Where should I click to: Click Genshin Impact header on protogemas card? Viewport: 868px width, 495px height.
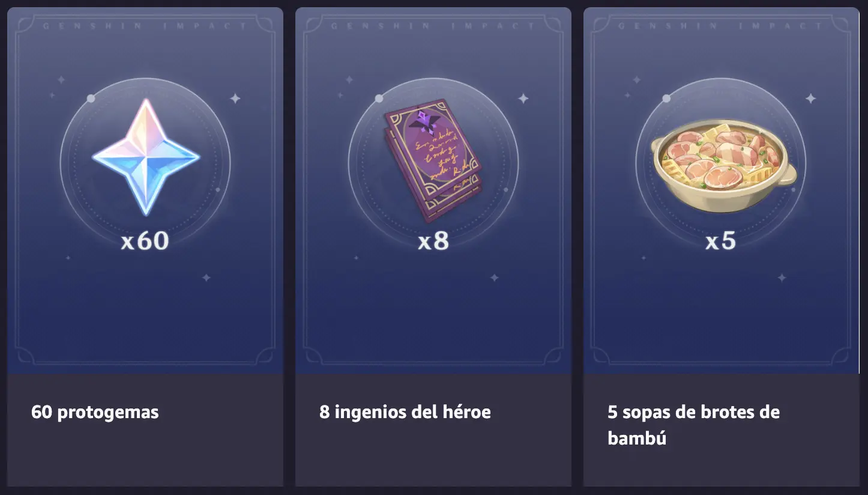coord(145,26)
